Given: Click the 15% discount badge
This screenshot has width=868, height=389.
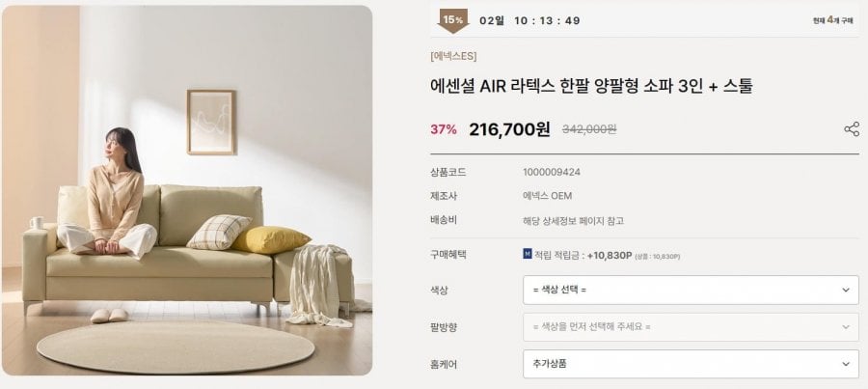Looking at the screenshot, I should [452, 20].
